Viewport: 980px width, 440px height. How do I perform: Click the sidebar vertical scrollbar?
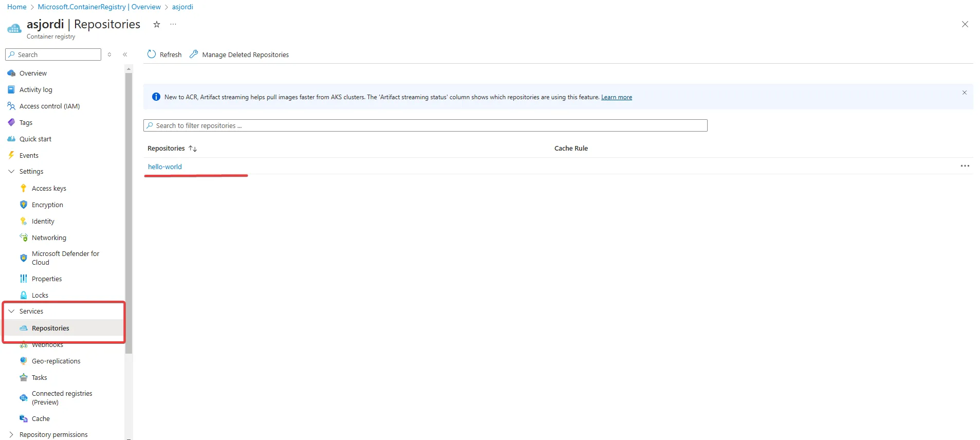pyautogui.click(x=128, y=213)
